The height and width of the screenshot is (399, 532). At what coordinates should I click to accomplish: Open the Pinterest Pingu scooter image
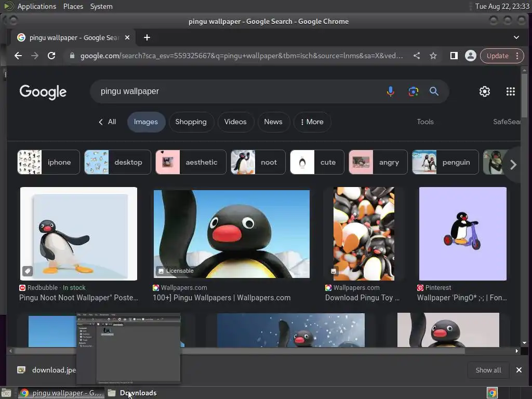coord(463,234)
